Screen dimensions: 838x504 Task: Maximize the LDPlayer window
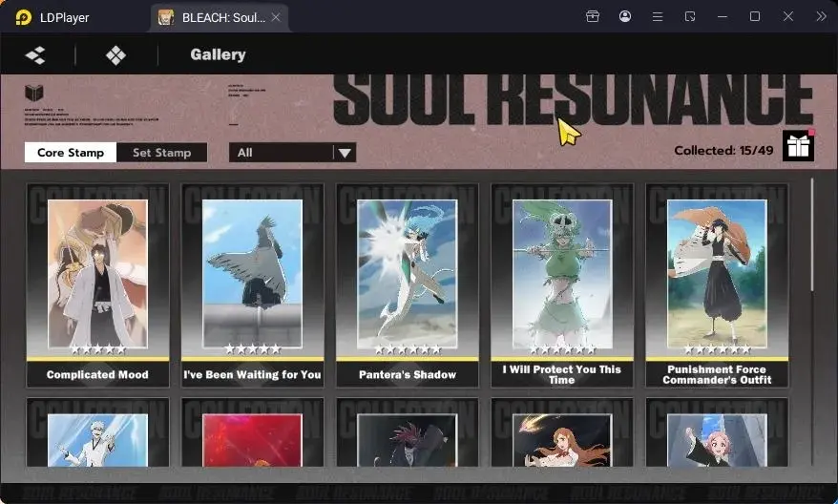tap(755, 16)
